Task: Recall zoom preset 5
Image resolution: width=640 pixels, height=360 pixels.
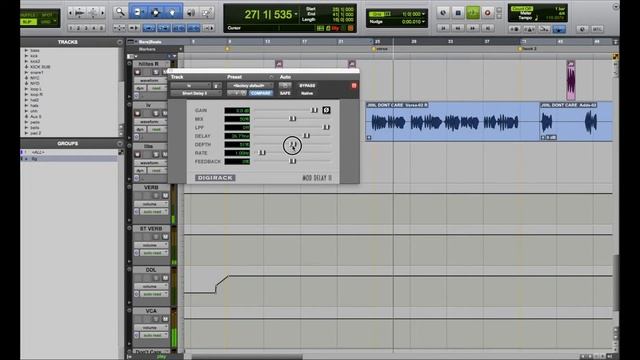Action: (101, 28)
